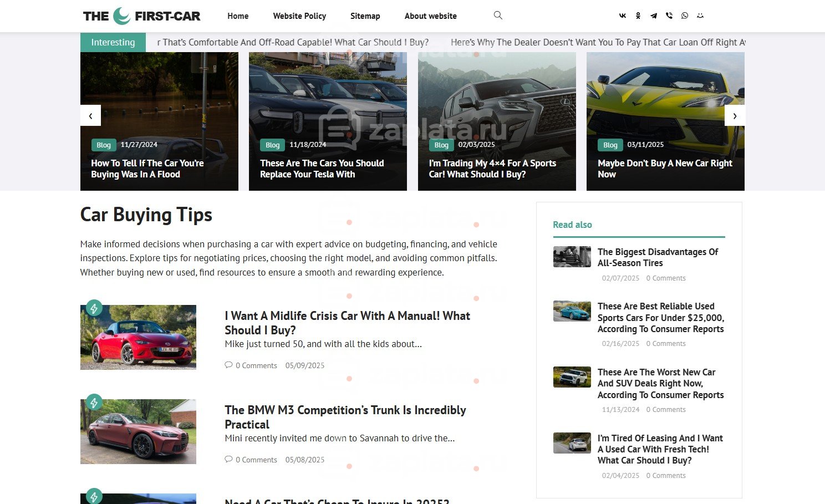The image size is (825, 504).
Task: Click '0 Comments' under Midlife Crisis article
Action: point(256,365)
